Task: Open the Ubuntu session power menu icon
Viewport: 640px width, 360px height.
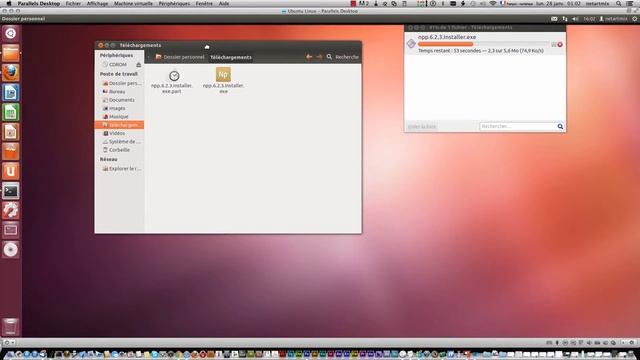Action: (x=635, y=19)
